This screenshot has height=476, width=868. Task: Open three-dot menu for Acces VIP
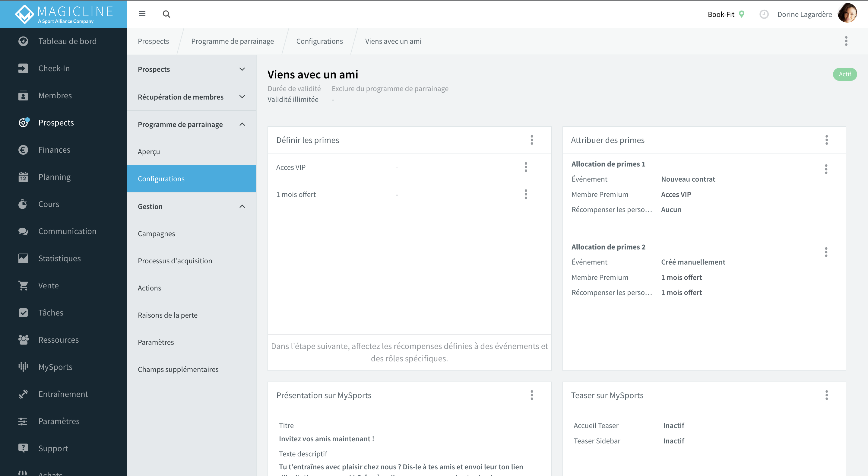(x=526, y=167)
